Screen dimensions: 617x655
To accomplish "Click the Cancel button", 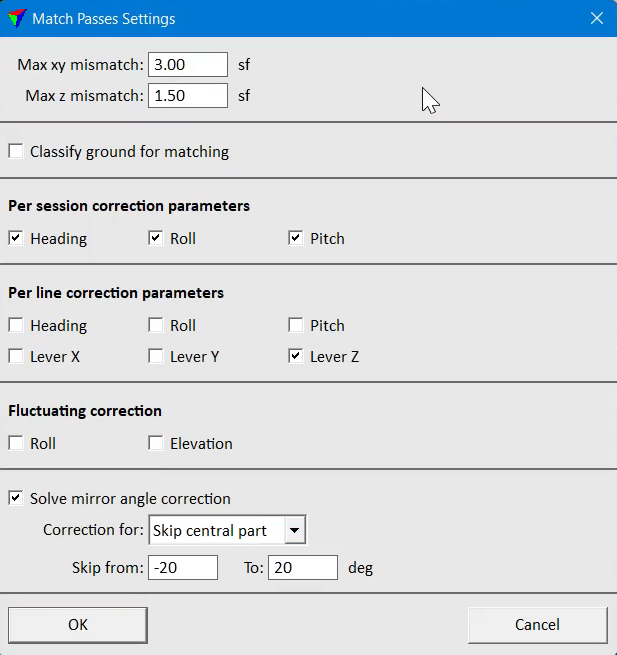I will [538, 625].
